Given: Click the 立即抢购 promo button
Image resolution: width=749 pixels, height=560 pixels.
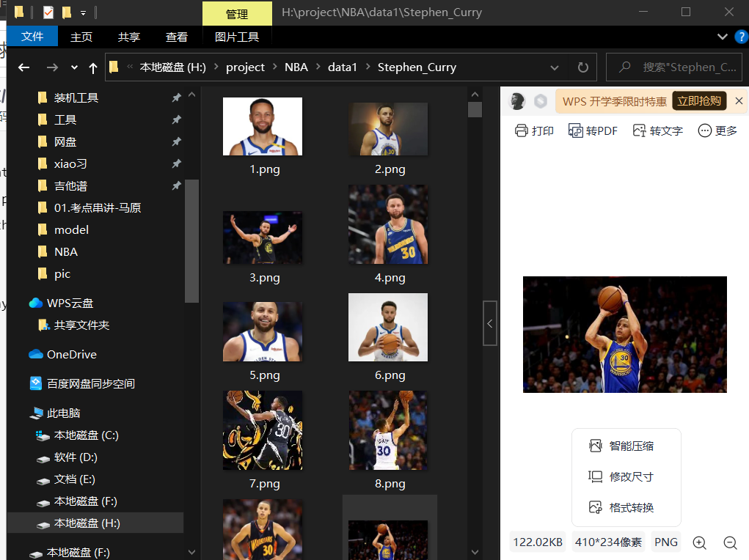Looking at the screenshot, I should 699,100.
